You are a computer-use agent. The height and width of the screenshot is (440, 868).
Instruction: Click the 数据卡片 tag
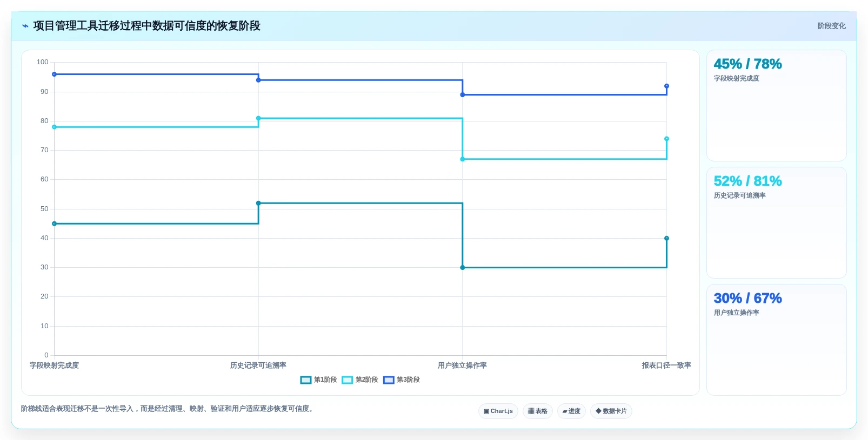pos(611,411)
